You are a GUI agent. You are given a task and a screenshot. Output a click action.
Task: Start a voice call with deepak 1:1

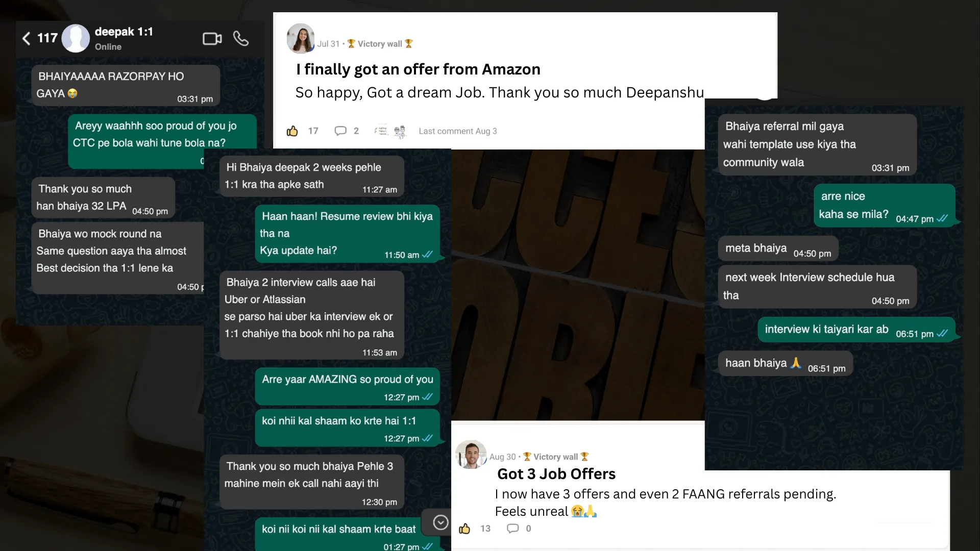tap(241, 38)
